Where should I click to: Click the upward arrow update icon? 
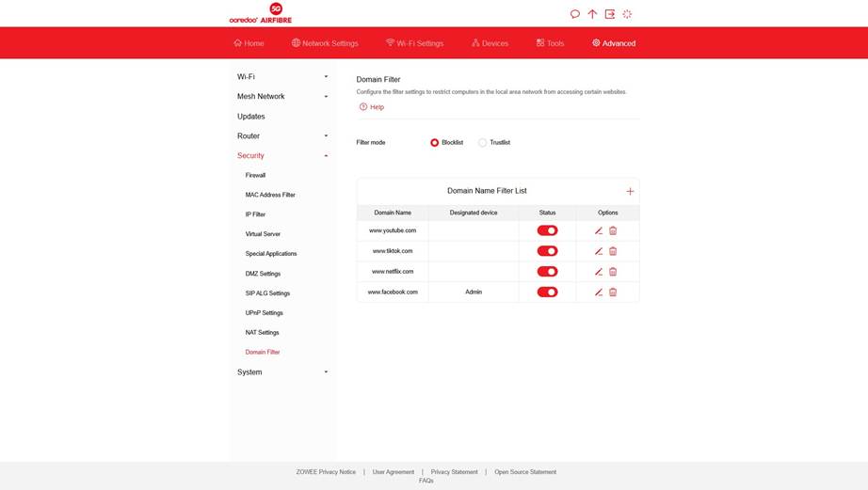click(592, 14)
